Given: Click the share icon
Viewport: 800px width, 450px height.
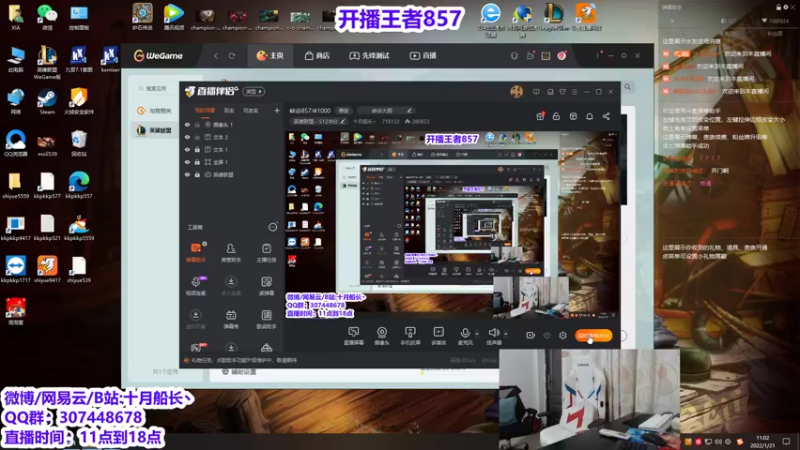Looking at the screenshot, I should (606, 116).
